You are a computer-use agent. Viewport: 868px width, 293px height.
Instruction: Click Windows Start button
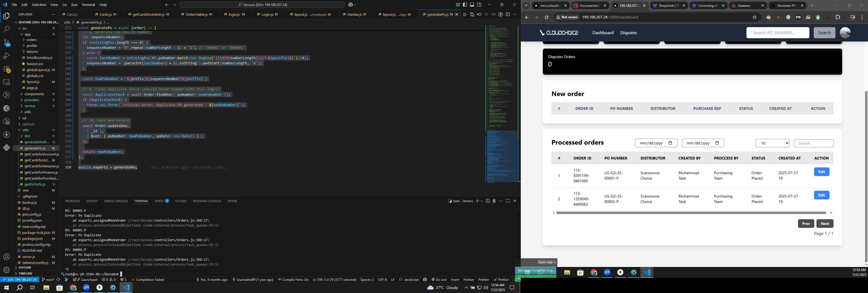[6, 288]
